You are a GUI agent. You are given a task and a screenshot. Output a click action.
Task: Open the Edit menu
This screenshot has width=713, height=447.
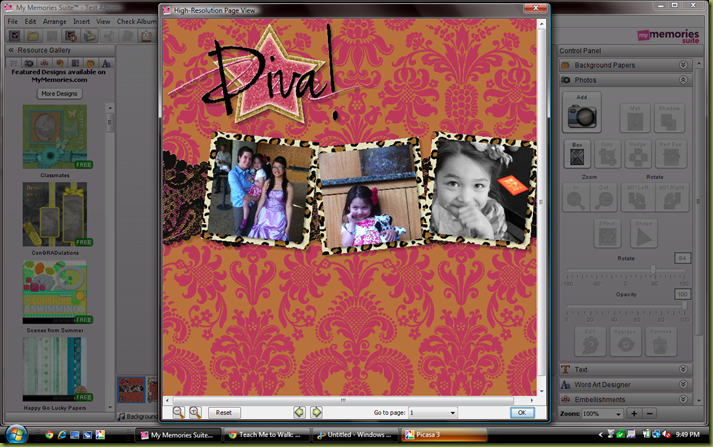(30, 21)
